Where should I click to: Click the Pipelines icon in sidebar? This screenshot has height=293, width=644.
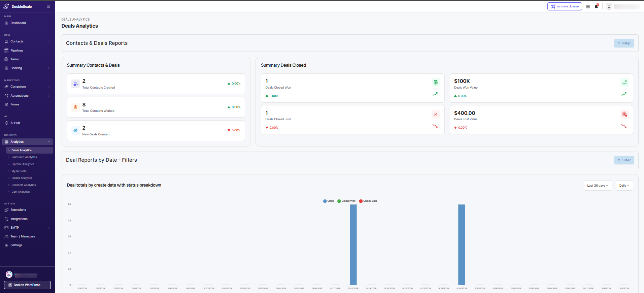click(6, 51)
